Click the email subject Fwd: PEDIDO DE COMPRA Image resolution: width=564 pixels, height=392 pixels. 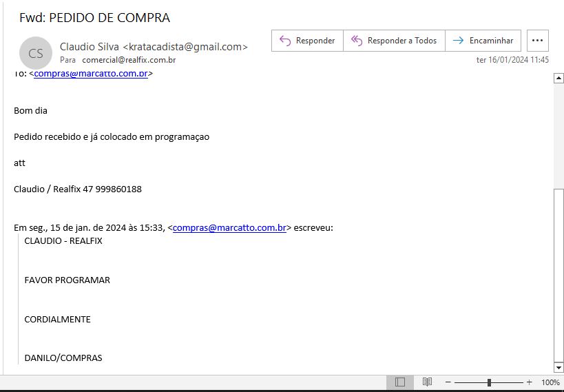coord(94,18)
